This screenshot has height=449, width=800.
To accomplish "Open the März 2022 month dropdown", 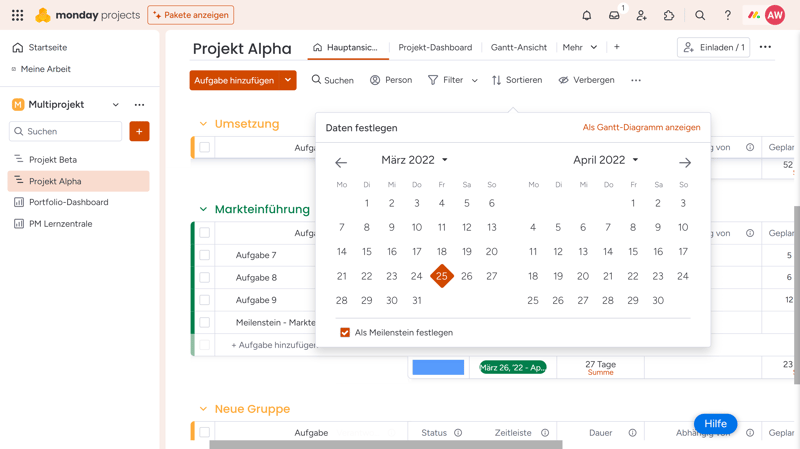I will pyautogui.click(x=414, y=160).
